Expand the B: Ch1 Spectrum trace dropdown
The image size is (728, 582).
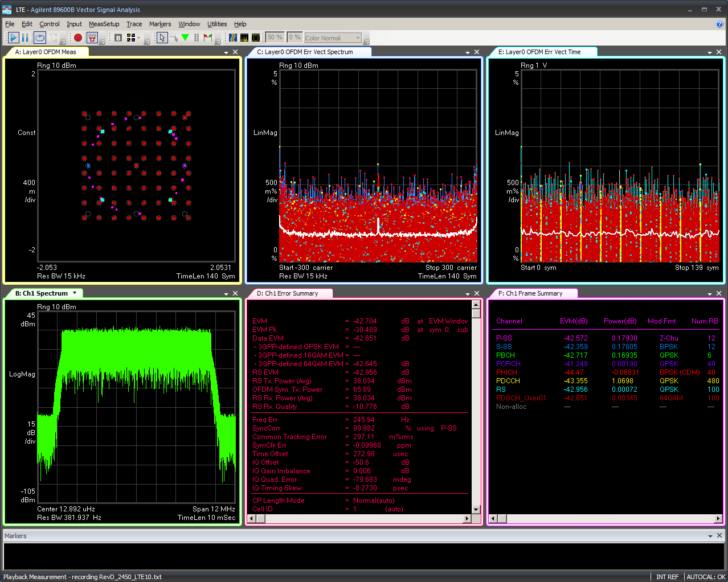coord(73,293)
